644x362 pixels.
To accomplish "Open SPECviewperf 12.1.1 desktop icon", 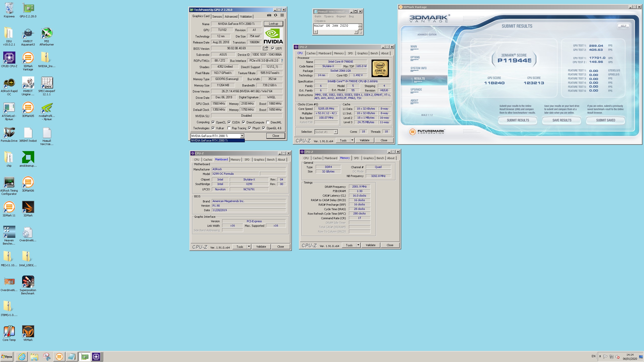I will coord(47,86).
